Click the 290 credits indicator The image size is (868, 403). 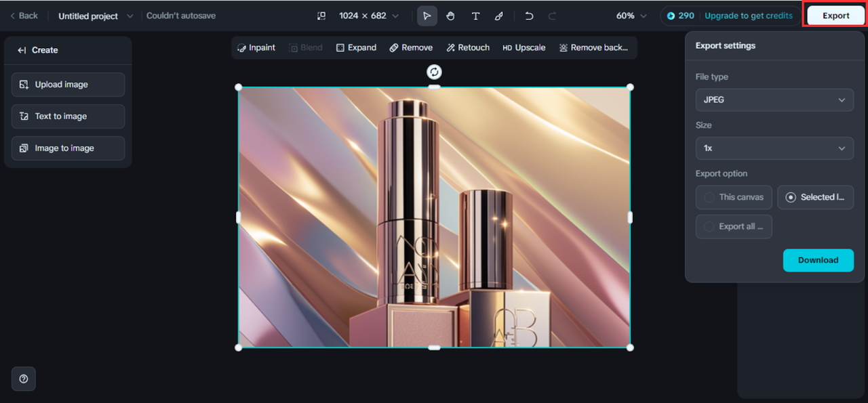click(x=680, y=16)
